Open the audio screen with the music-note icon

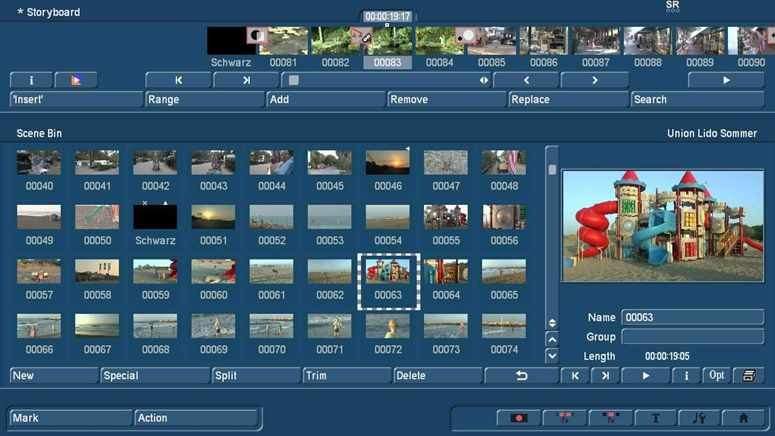(699, 418)
